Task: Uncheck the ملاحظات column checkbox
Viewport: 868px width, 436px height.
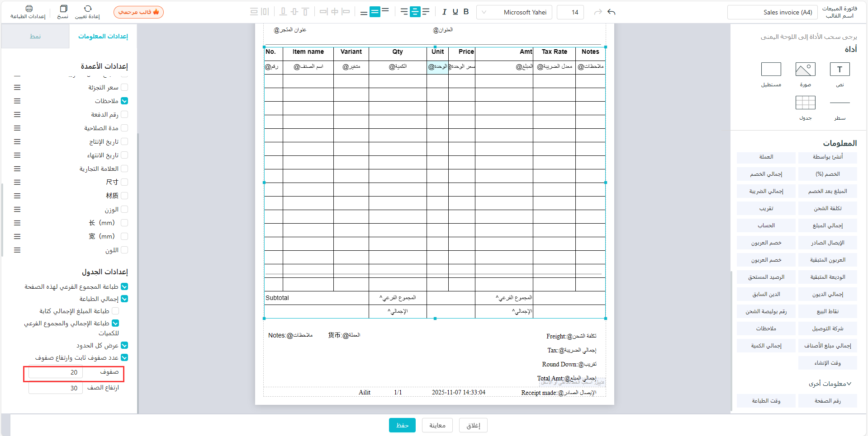Action: 124,101
